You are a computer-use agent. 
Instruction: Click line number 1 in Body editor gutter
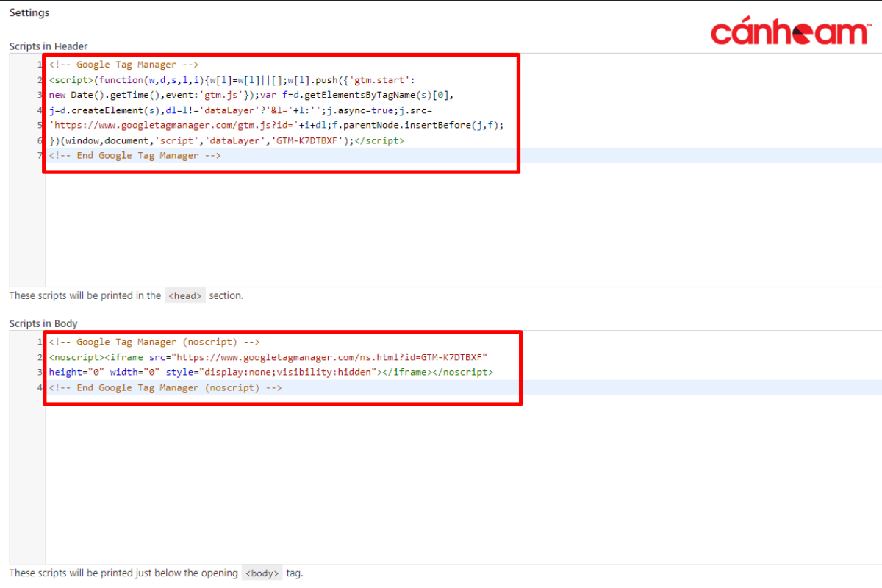click(40, 342)
